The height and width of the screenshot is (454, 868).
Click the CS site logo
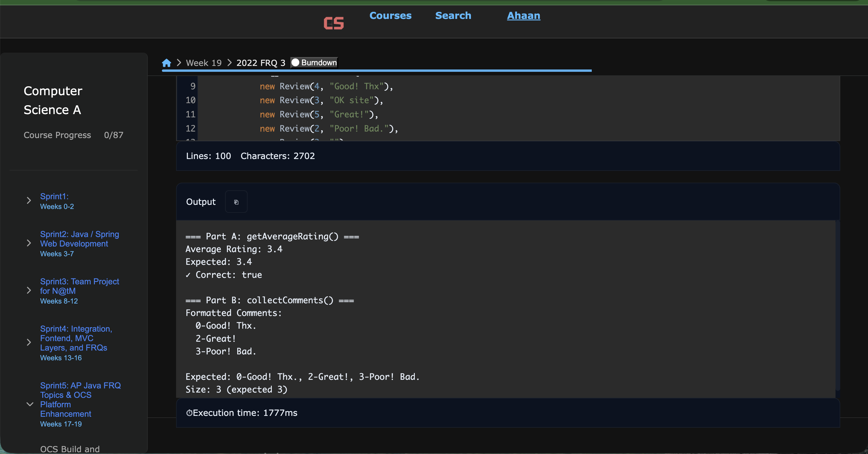click(334, 23)
